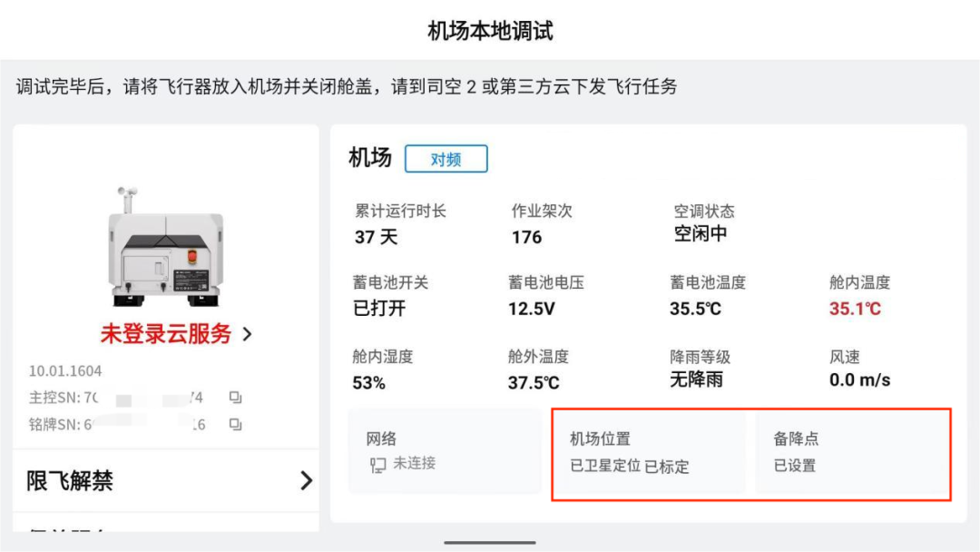
Task: Copy the 铭牌SN serial number
Action: point(235,425)
